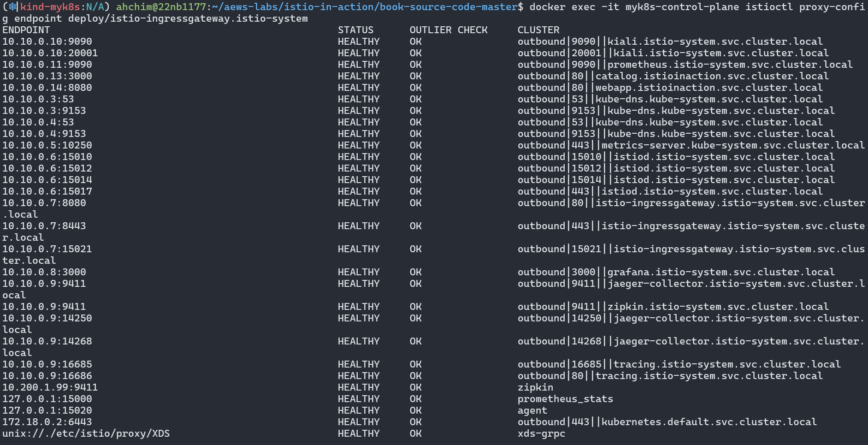Click the 10.10.0.7:15021 endpoint address
This screenshot has width=868, height=445.
point(47,249)
